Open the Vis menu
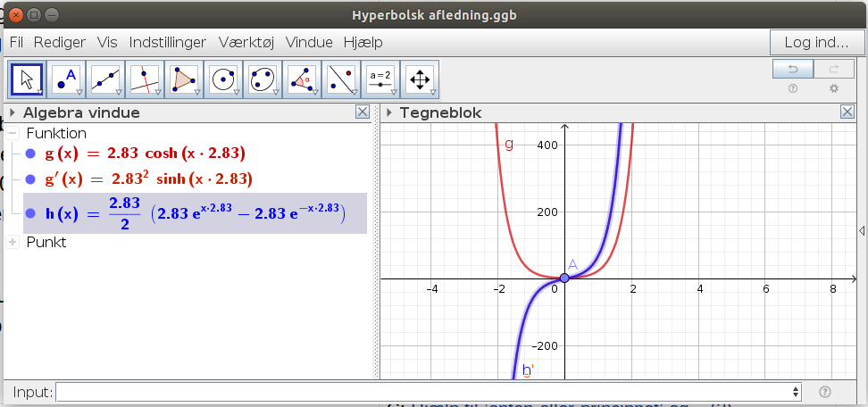The height and width of the screenshot is (407, 868). (x=107, y=43)
